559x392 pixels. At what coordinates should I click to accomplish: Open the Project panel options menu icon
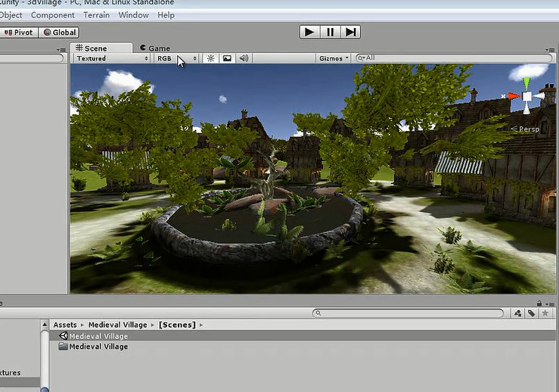click(x=550, y=304)
